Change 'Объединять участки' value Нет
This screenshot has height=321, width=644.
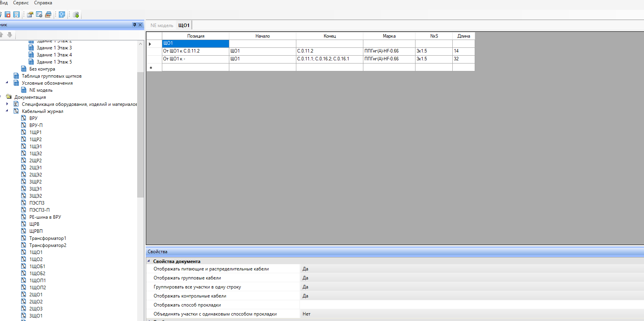[x=472, y=314]
